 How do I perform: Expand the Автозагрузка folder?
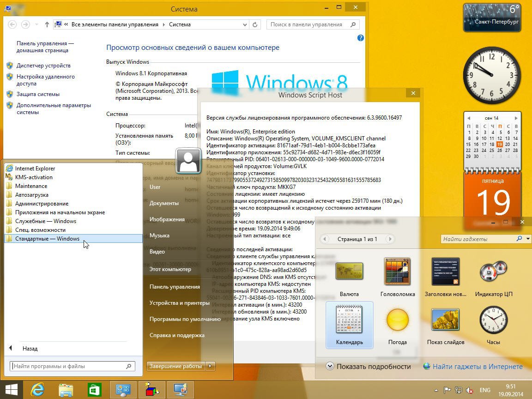point(73,195)
